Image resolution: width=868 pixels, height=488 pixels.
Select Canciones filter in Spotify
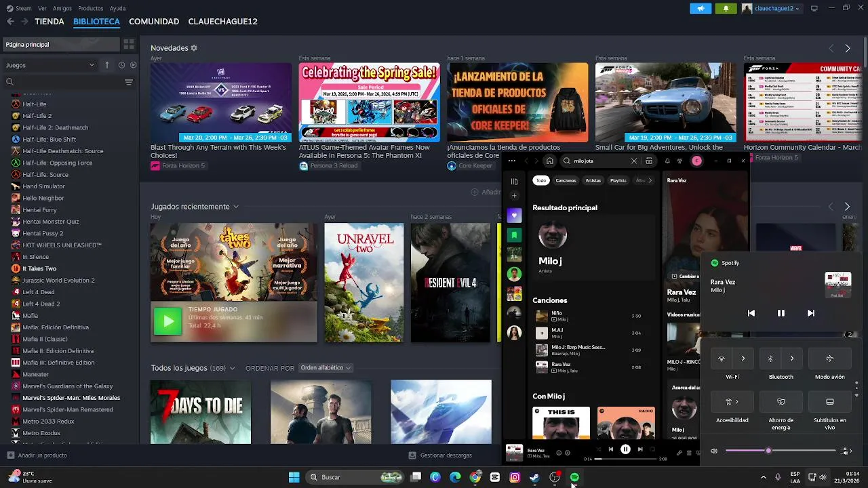(x=566, y=180)
